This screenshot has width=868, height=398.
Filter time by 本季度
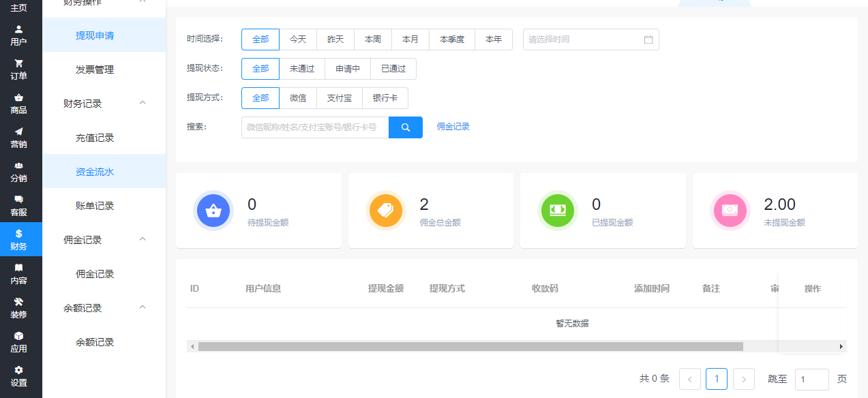coord(452,40)
